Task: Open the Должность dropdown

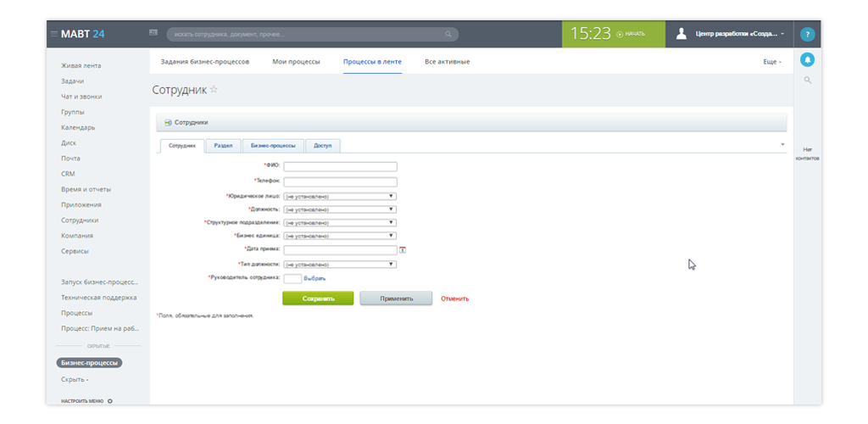Action: click(340, 209)
